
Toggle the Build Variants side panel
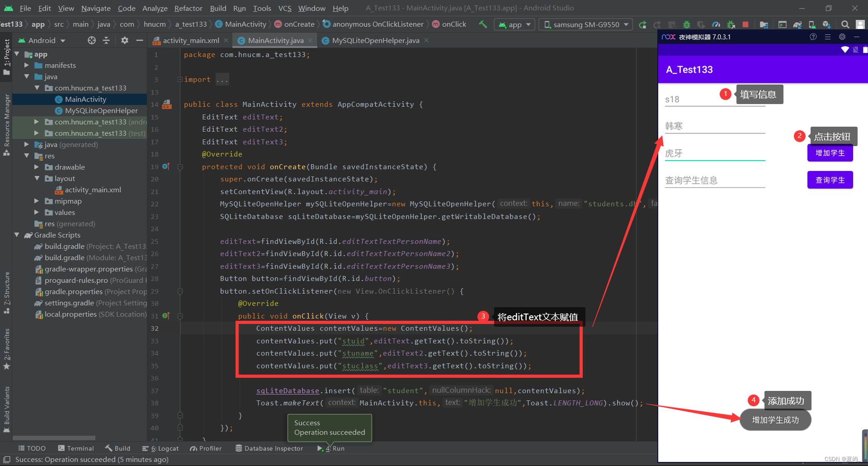pos(7,407)
